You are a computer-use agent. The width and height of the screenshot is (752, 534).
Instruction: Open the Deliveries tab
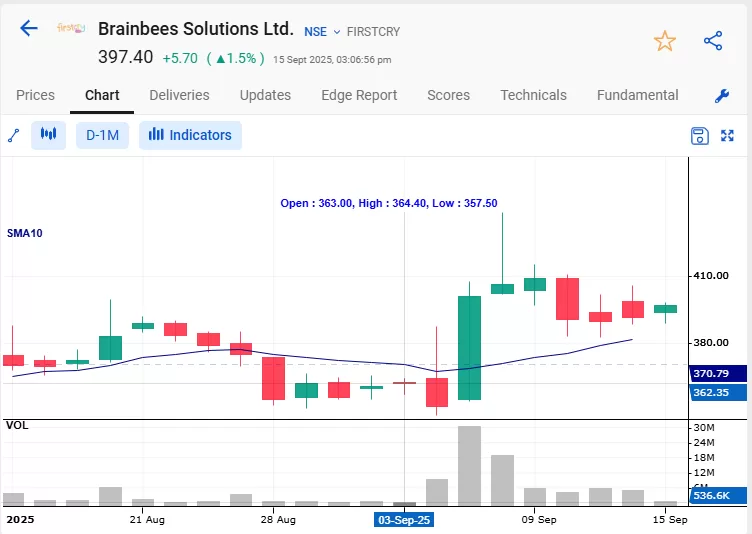[179, 95]
